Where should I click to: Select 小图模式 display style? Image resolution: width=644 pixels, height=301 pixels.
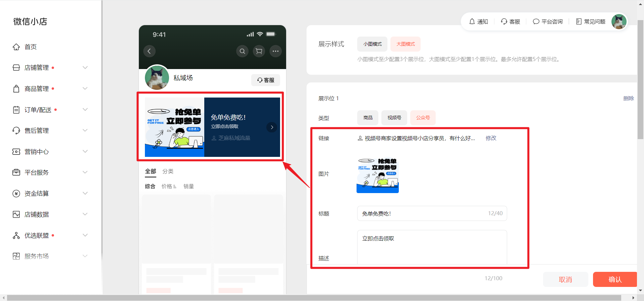[372, 44]
